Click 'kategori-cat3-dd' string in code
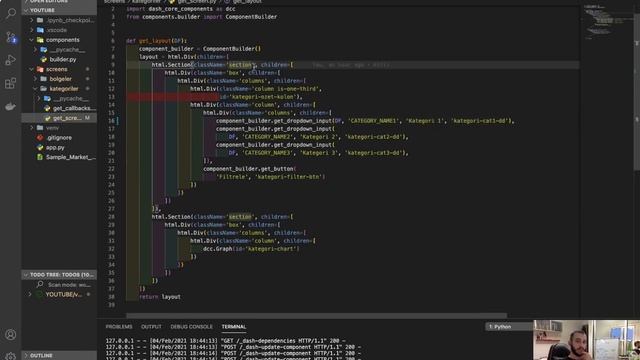Viewport: 640px width, 360px height. click(374, 153)
